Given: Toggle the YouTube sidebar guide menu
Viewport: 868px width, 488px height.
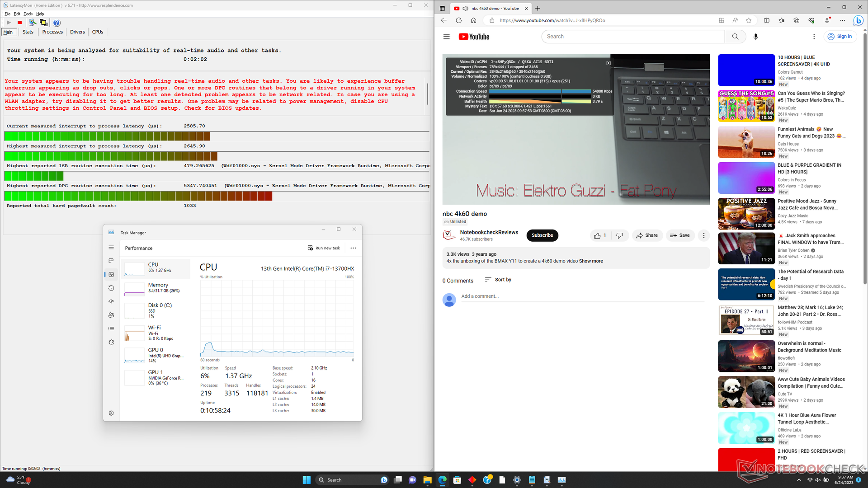Looking at the screenshot, I should (x=446, y=37).
